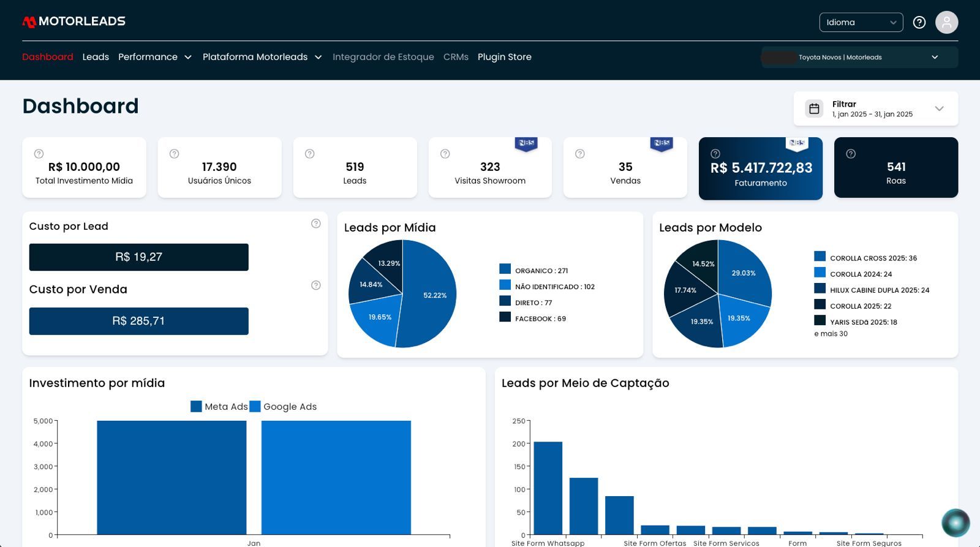This screenshot has width=980, height=547.
Task: Open the user profile avatar
Action: [x=946, y=23]
